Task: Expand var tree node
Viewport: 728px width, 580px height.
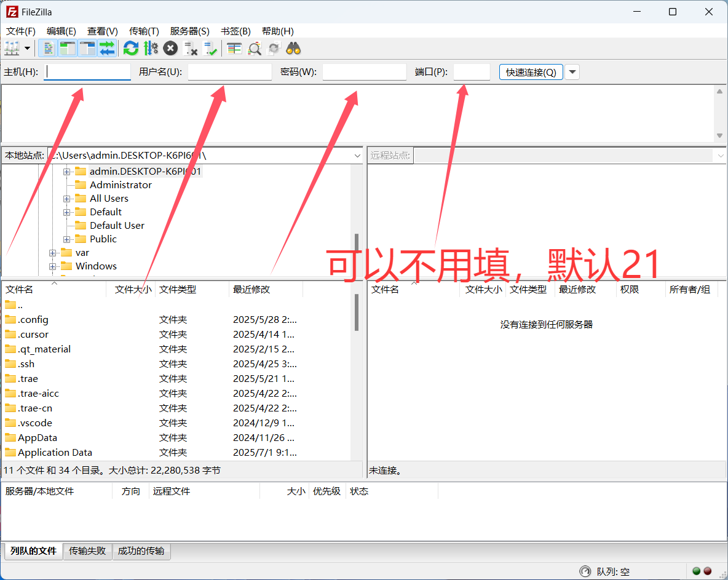Action: 52,253
